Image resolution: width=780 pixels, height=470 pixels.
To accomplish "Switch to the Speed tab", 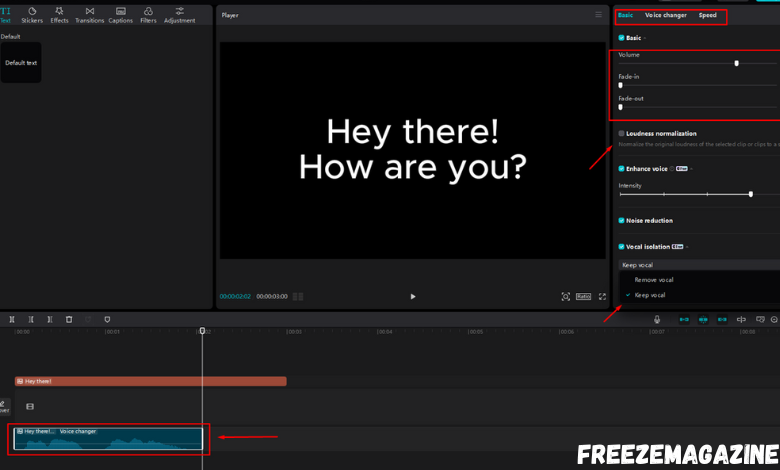I will (707, 15).
